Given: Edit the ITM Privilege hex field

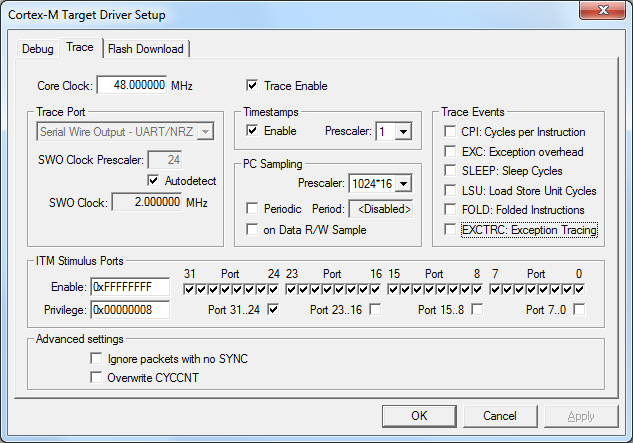Looking at the screenshot, I should [x=130, y=310].
